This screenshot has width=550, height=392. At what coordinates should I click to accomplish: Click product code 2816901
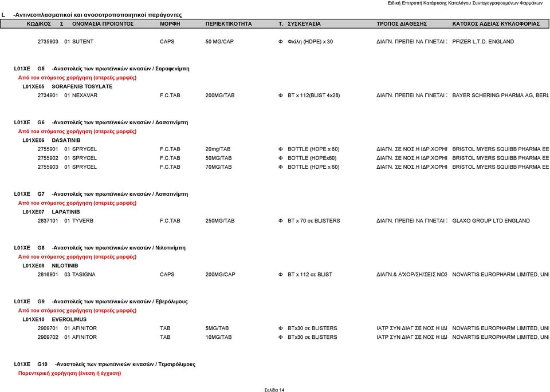[x=48, y=275]
